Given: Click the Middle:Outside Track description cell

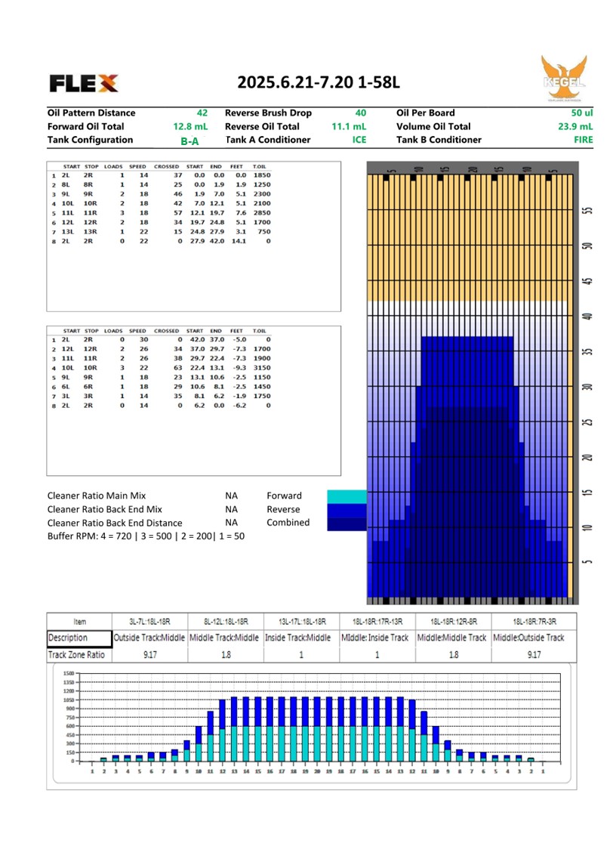Looking at the screenshot, I should (528, 638).
